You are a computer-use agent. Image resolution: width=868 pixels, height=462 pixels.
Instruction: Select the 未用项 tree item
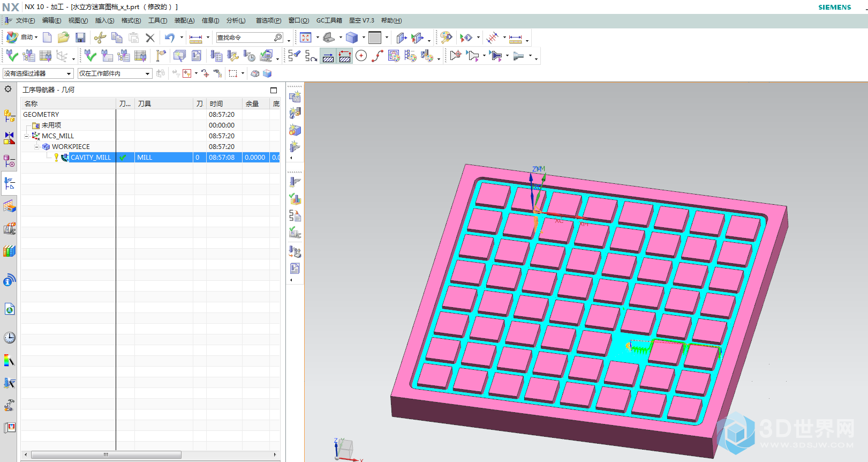pyautogui.click(x=51, y=125)
